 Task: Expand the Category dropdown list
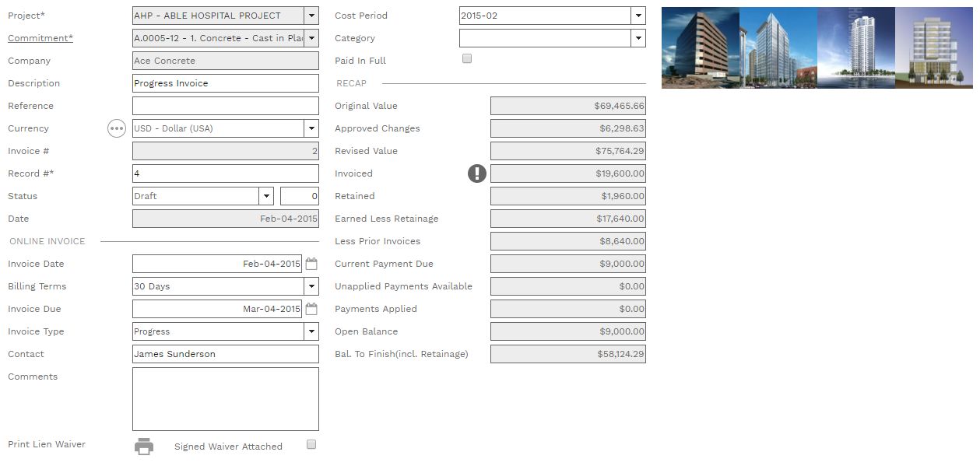tap(638, 38)
